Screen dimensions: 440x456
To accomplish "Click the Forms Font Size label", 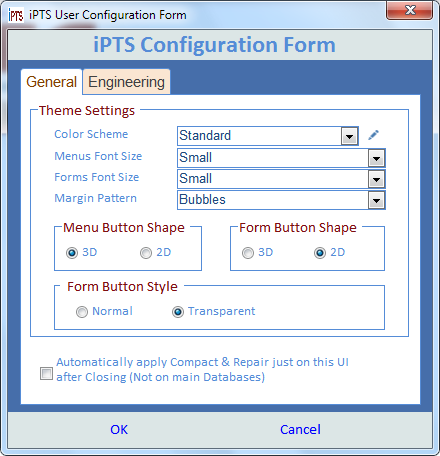I will [97, 177].
